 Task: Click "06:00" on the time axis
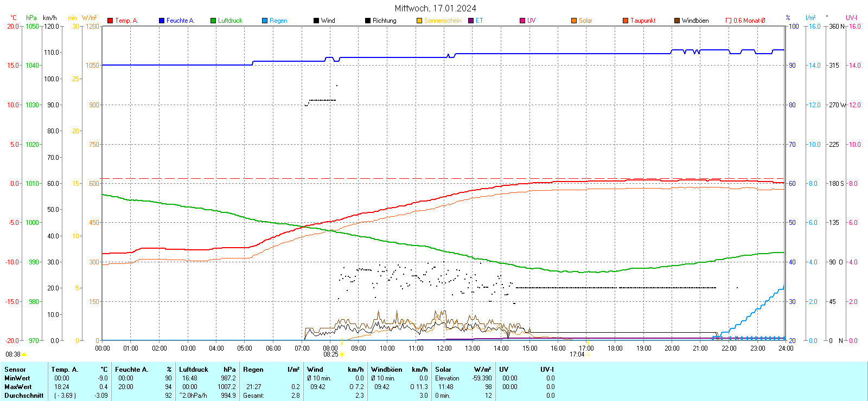point(273,348)
